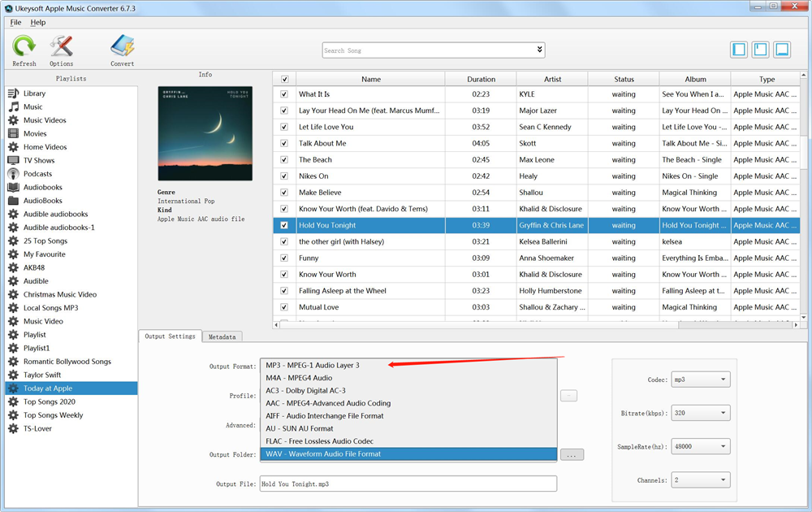
Task: Click the song list horizontal scrollbar
Action: tap(736, 325)
